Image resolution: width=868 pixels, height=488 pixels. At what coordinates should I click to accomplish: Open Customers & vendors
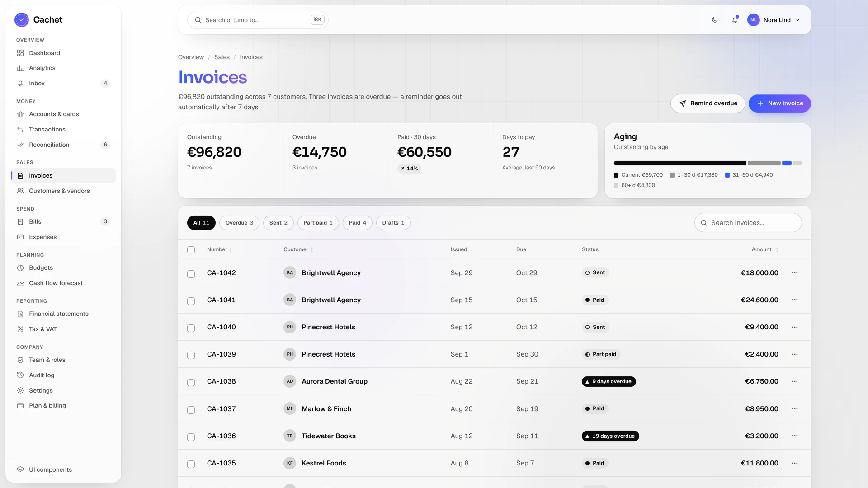coord(63,191)
